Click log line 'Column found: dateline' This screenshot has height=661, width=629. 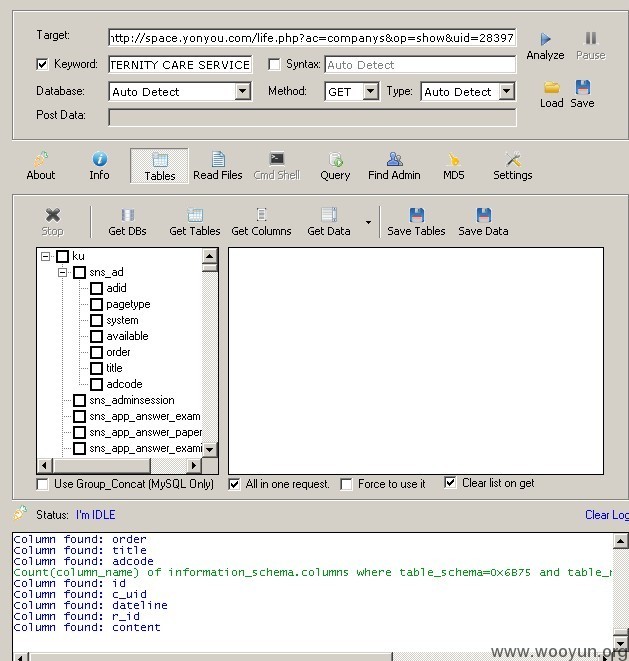click(x=90, y=605)
